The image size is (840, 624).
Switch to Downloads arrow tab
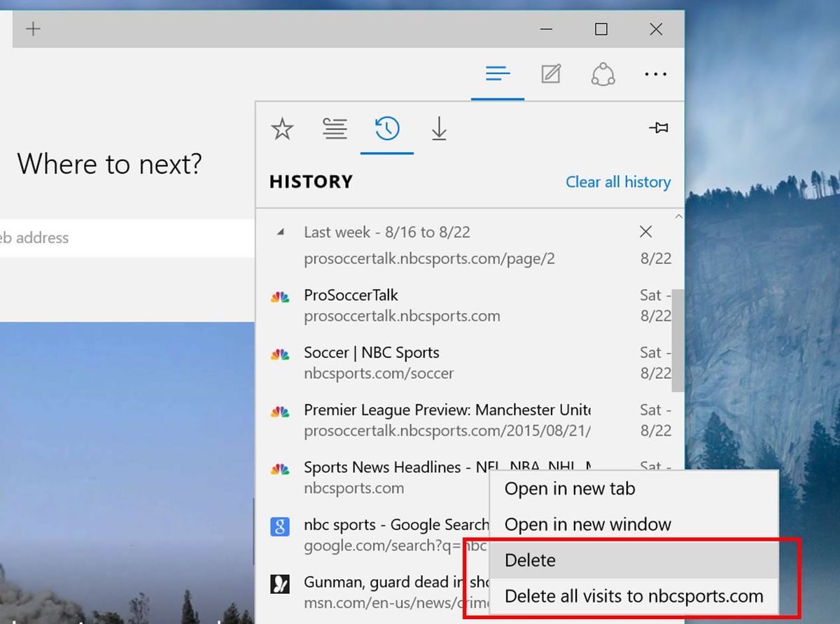pyautogui.click(x=439, y=129)
